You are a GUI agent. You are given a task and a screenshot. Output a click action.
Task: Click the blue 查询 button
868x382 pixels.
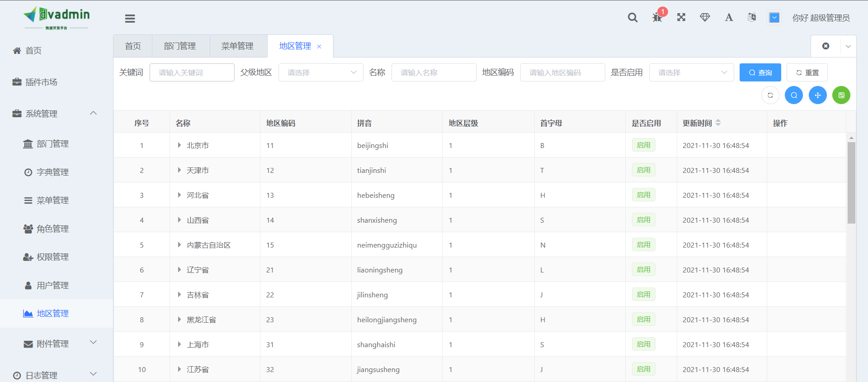click(760, 72)
